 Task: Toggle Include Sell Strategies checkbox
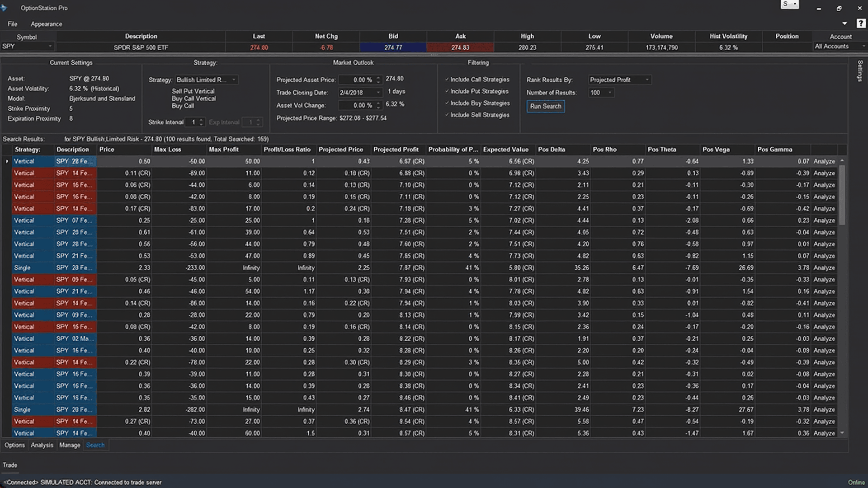pos(447,115)
